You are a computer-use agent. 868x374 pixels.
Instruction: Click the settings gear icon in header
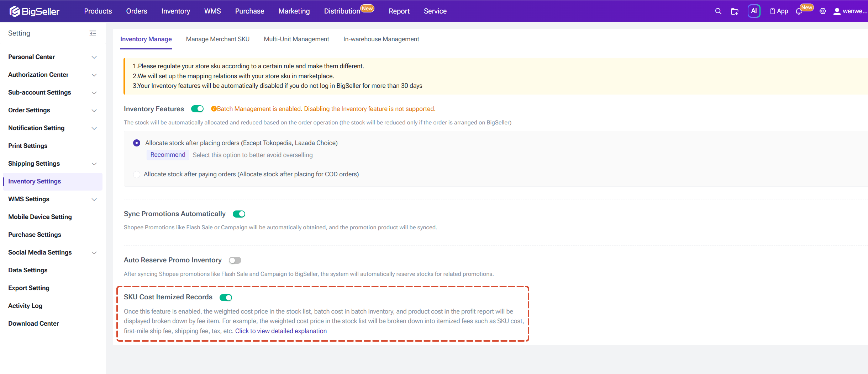(823, 11)
